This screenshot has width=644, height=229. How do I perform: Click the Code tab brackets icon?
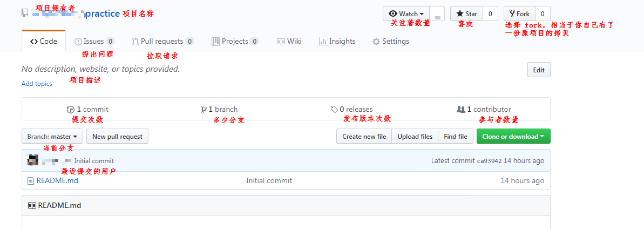coord(34,42)
